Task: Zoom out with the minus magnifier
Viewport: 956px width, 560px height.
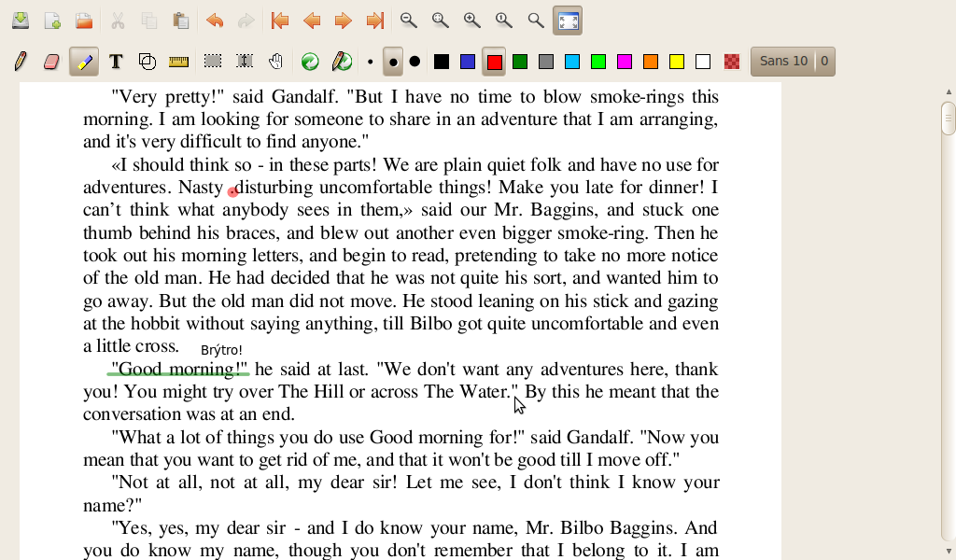Action: click(x=409, y=21)
